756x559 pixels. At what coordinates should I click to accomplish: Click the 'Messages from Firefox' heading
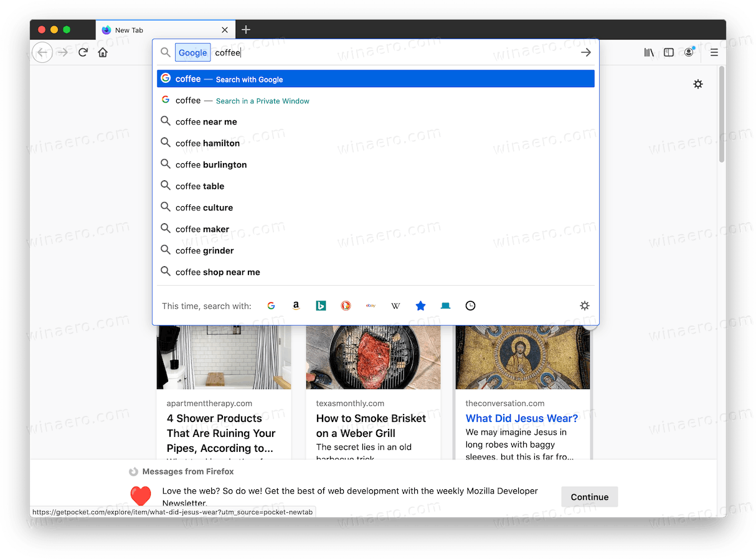[188, 472]
